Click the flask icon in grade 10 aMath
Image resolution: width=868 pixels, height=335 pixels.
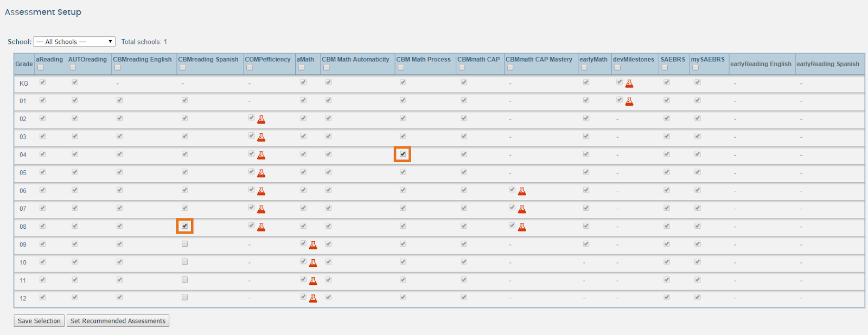click(313, 263)
